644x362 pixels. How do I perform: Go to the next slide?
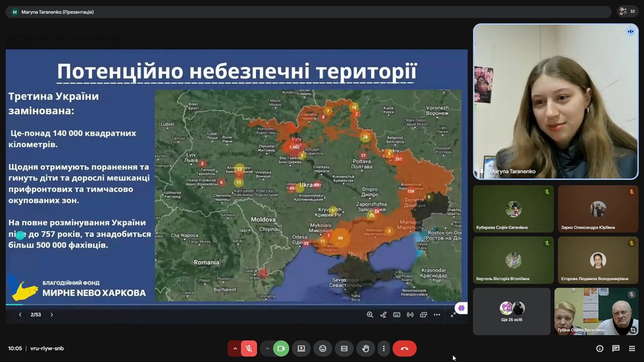[x=52, y=315]
